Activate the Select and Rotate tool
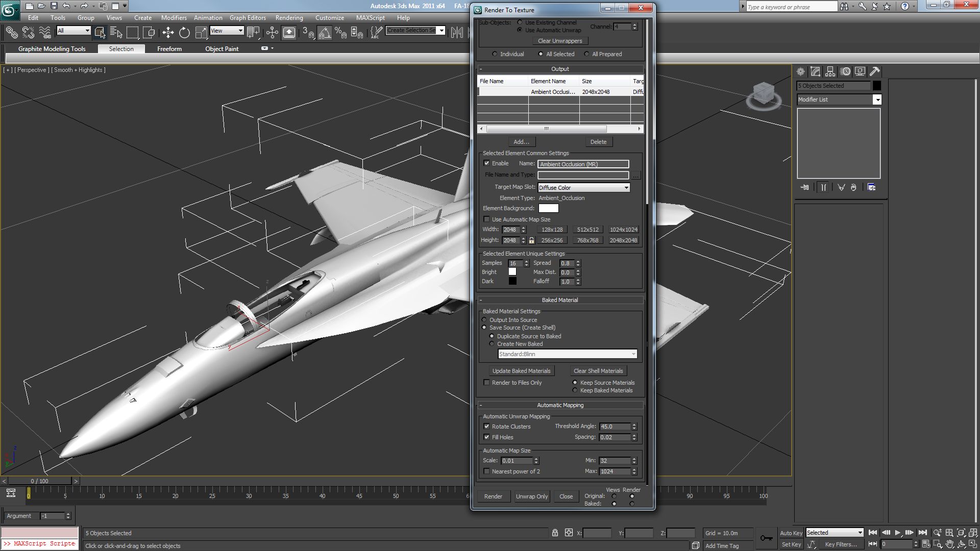Image resolution: width=980 pixels, height=551 pixels. point(184,33)
